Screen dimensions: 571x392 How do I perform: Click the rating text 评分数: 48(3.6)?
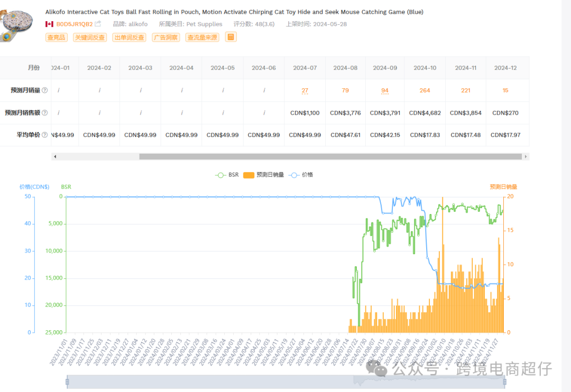(x=254, y=24)
